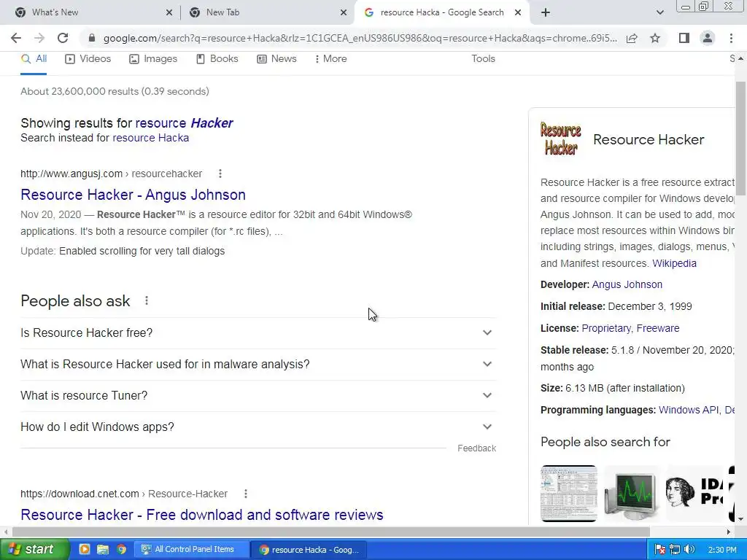Close the resource Hacka Google Search tab
The width and height of the screenshot is (747, 560).
[x=518, y=12]
